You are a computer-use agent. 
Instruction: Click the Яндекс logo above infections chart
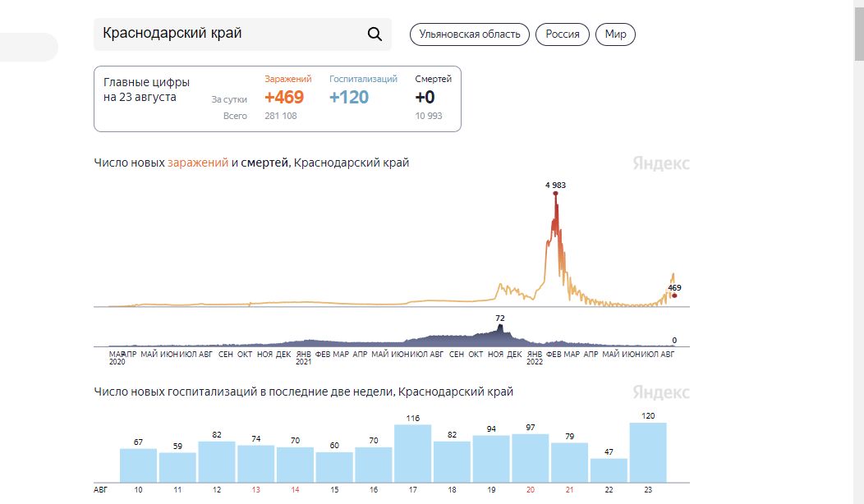661,163
